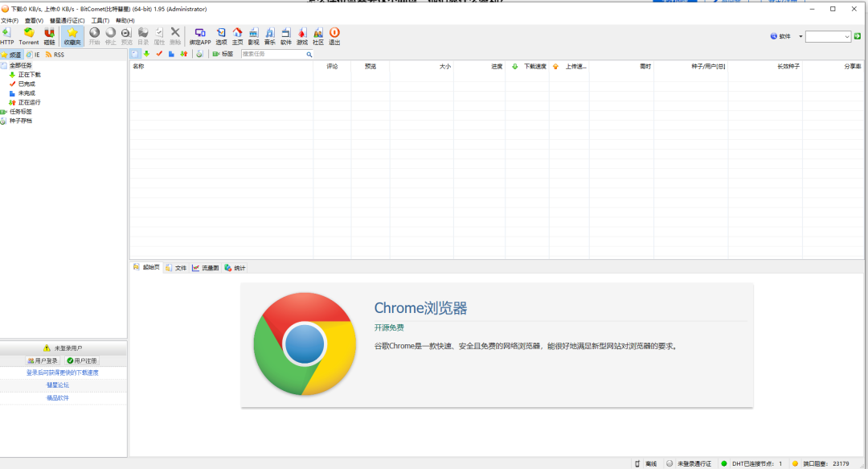The image size is (868, 469).
Task: Open the top-right search combo box
Action: coord(828,36)
